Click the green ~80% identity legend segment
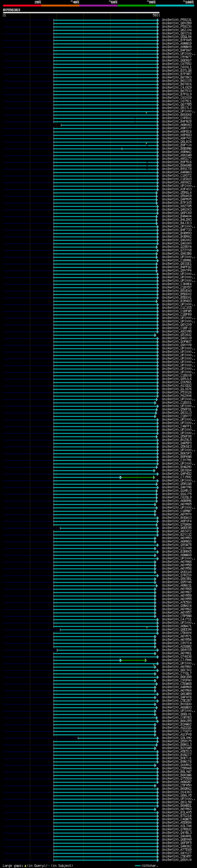The width and height of the screenshot is (197, 868). click(x=137, y=6)
